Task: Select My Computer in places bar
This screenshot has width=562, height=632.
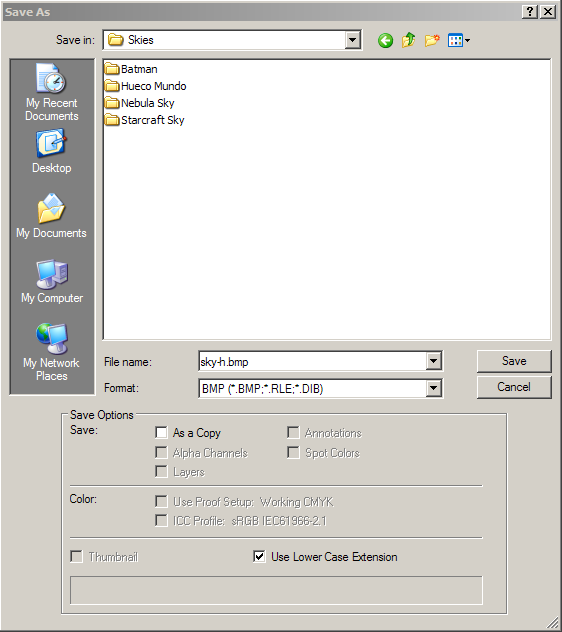Action: [52, 282]
